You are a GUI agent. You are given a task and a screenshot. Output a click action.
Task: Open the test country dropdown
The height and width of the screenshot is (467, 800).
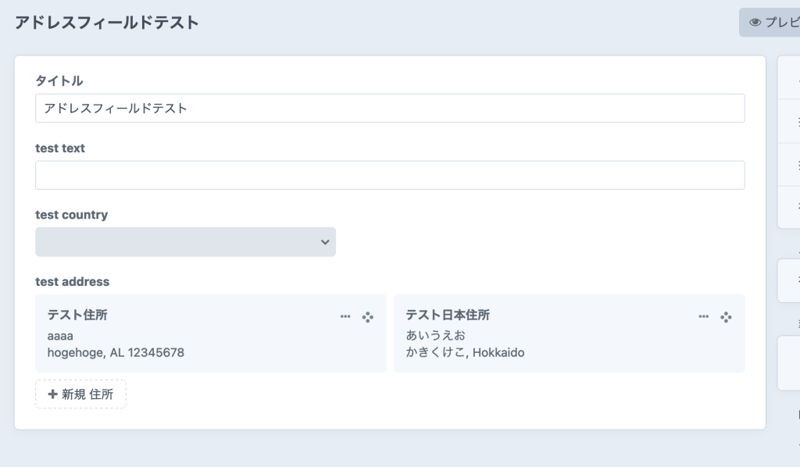coord(185,242)
